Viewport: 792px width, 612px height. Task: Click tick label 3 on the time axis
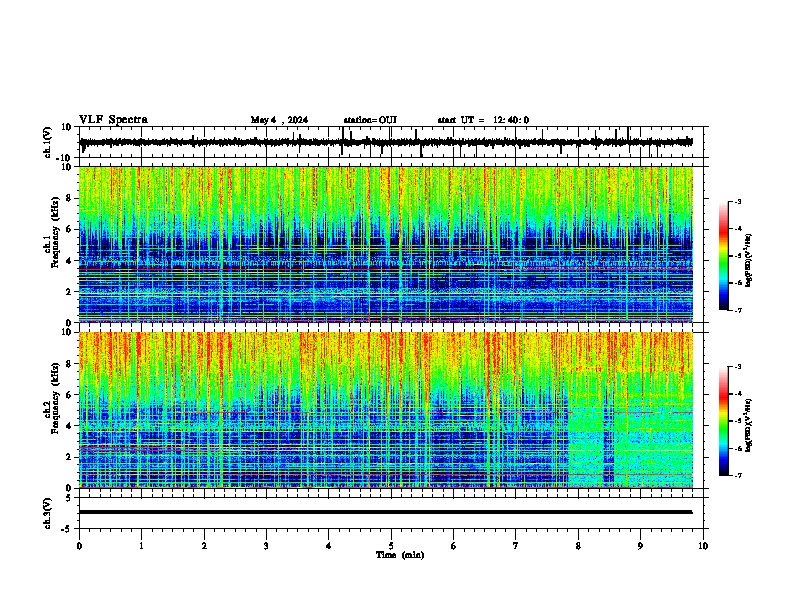[x=266, y=546]
